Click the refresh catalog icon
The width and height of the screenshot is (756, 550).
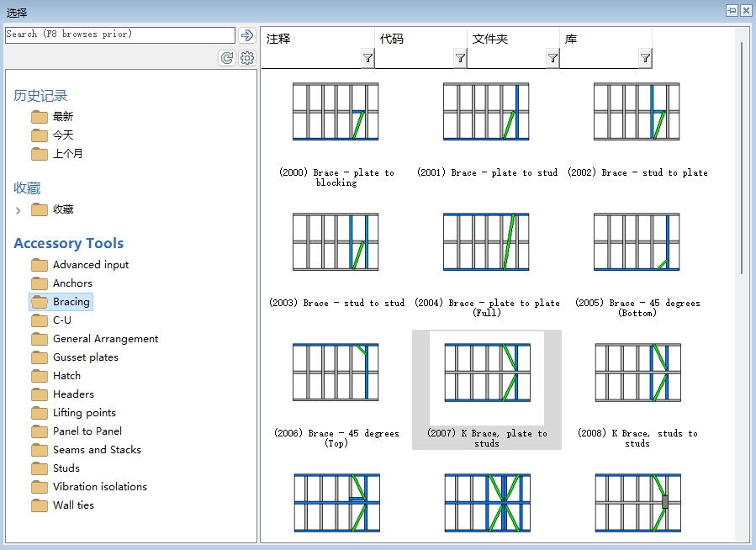pyautogui.click(x=227, y=58)
